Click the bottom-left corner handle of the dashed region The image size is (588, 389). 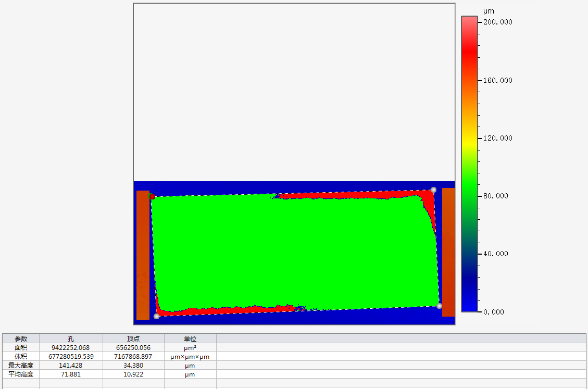[x=156, y=316]
